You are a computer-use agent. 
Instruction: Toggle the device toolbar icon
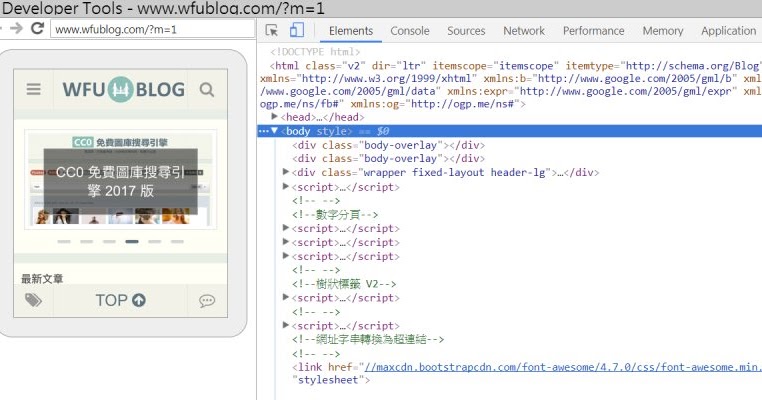296,30
